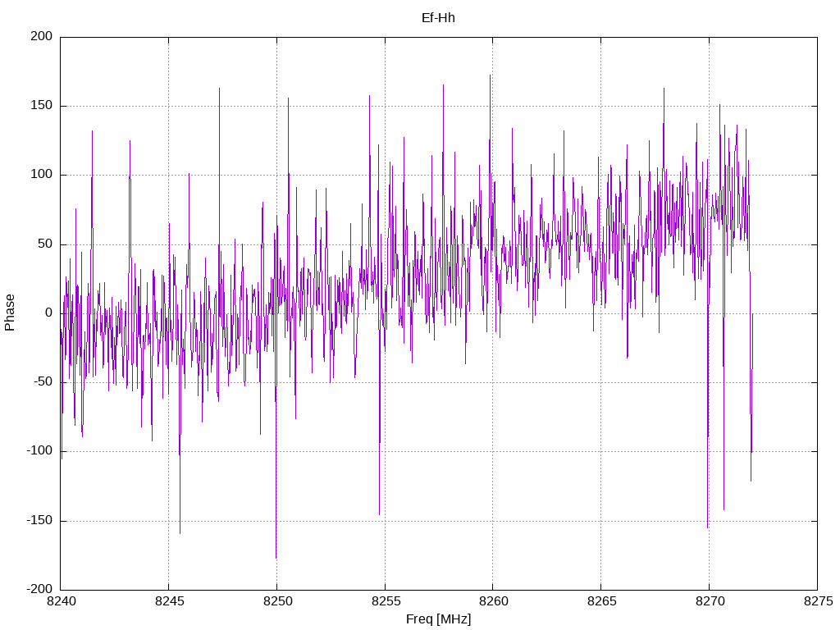Click the 8250 x-axis tick label
The width and height of the screenshot is (840, 630).
click(277, 601)
